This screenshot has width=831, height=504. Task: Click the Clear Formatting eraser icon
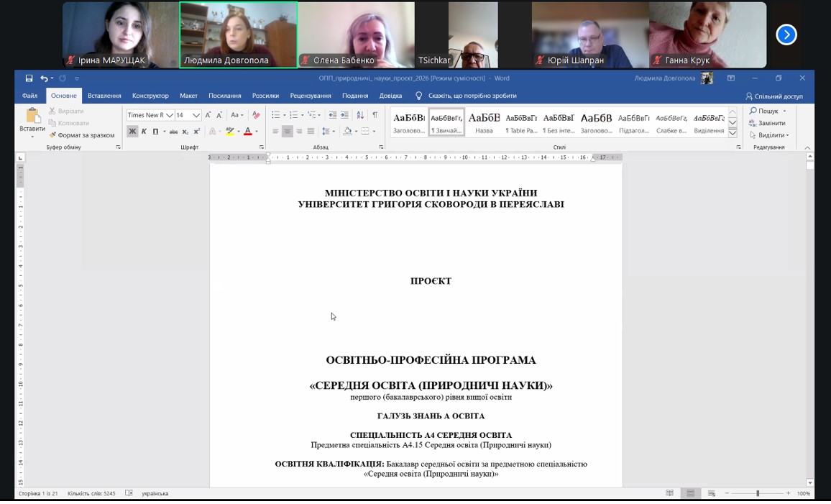(256, 115)
